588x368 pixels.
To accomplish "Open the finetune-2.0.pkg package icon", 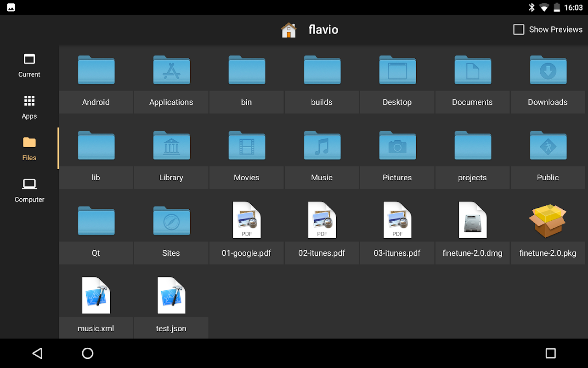I will pyautogui.click(x=548, y=221).
